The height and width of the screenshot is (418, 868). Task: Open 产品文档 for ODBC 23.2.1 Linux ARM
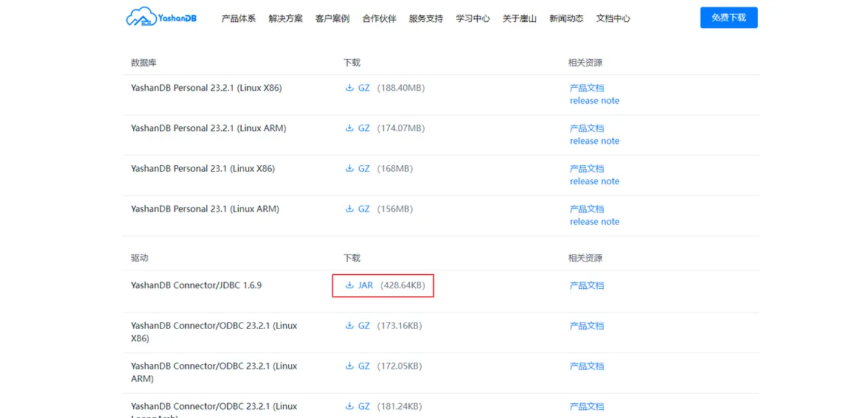click(587, 366)
